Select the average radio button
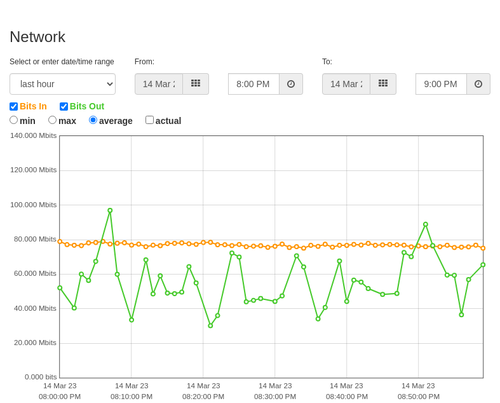 (93, 120)
